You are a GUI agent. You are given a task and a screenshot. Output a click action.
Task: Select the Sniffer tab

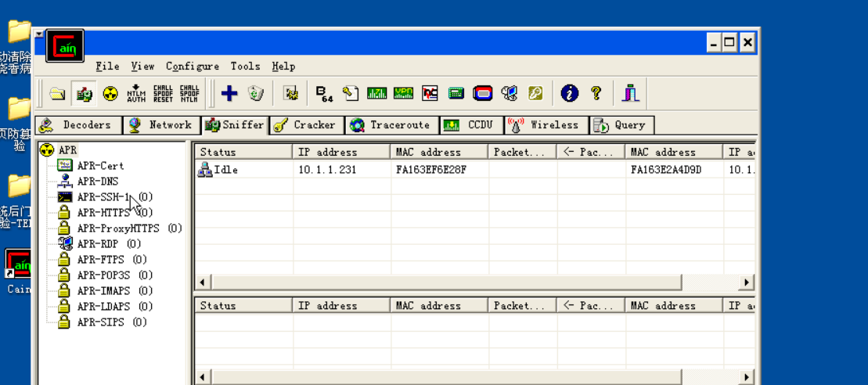pyautogui.click(x=236, y=125)
